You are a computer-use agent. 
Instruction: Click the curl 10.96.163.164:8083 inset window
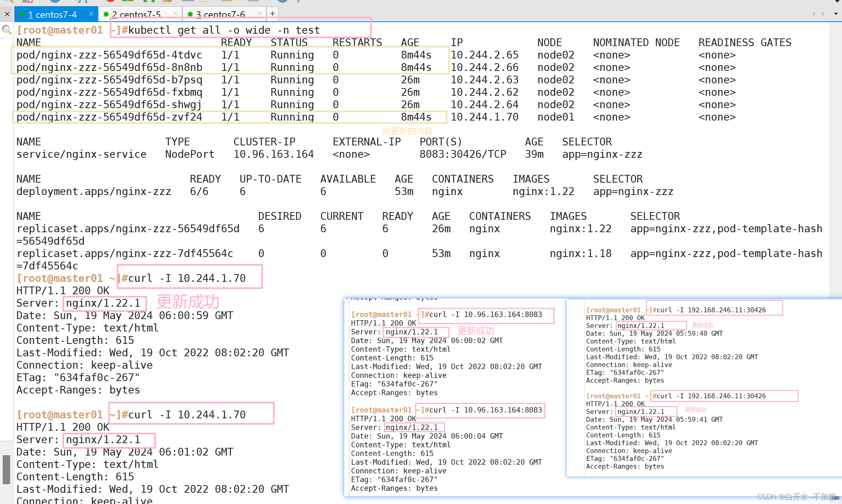click(454, 395)
